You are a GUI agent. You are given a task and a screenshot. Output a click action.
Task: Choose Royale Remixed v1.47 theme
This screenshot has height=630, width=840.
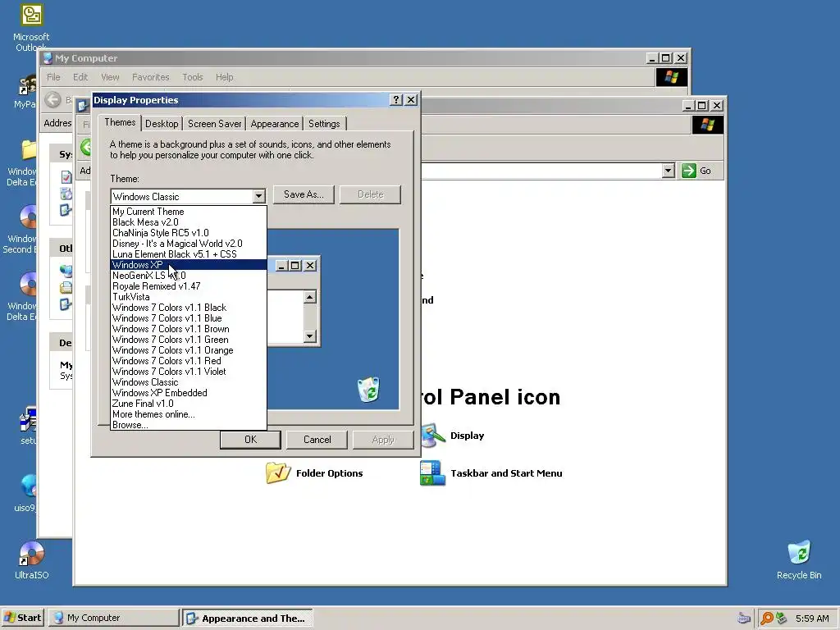(188, 286)
